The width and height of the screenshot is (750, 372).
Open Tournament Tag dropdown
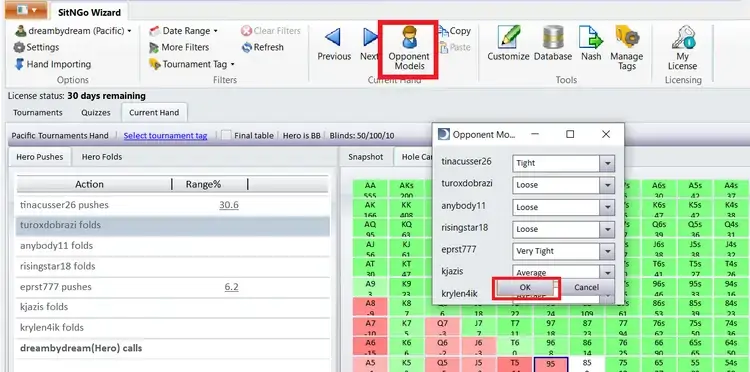point(192,64)
